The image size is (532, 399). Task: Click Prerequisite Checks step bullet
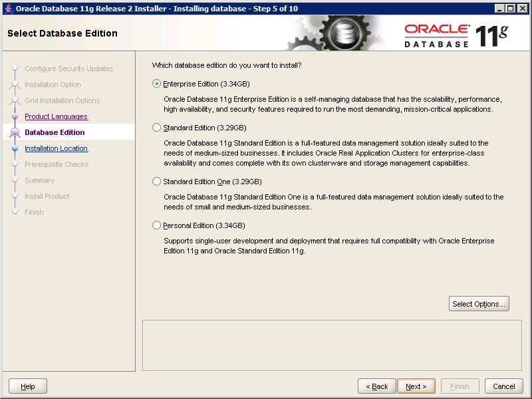(x=15, y=164)
